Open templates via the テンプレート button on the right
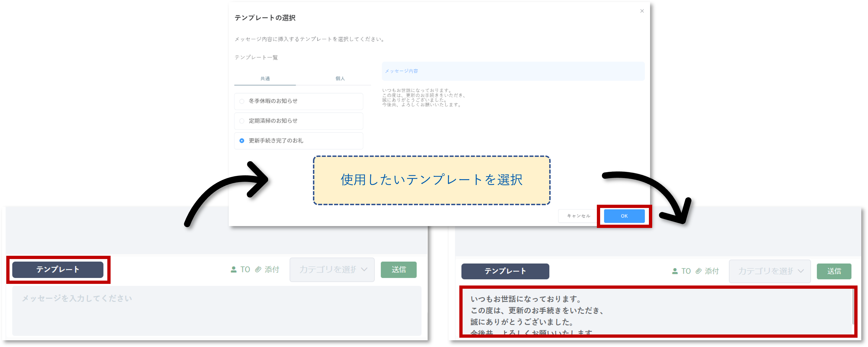The width and height of the screenshot is (868, 347). coord(505,271)
